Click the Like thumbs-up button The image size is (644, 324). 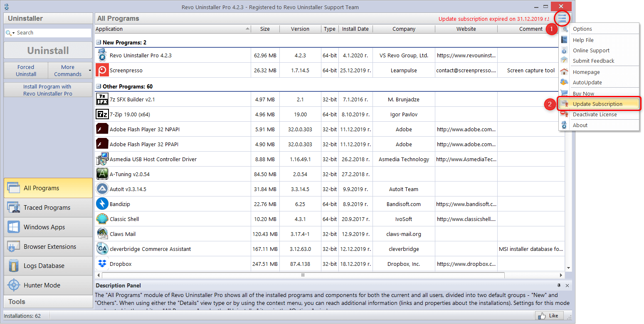(549, 316)
